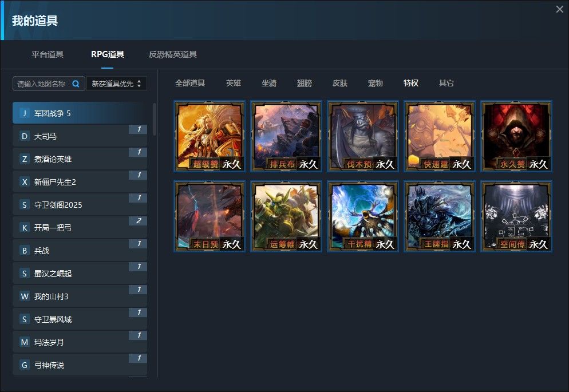Screen dimensions: 569x392
Task: Select the 守卫剑阁2025 map entry
Action: pos(80,204)
